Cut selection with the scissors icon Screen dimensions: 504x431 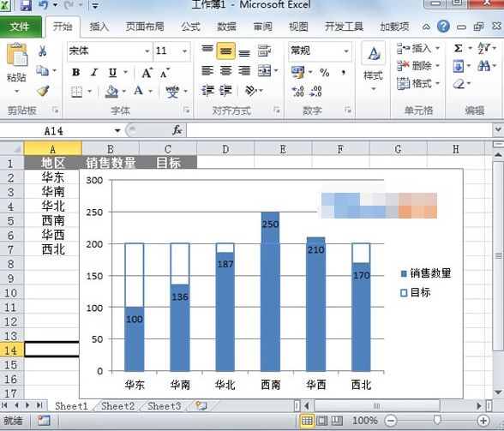[43, 51]
